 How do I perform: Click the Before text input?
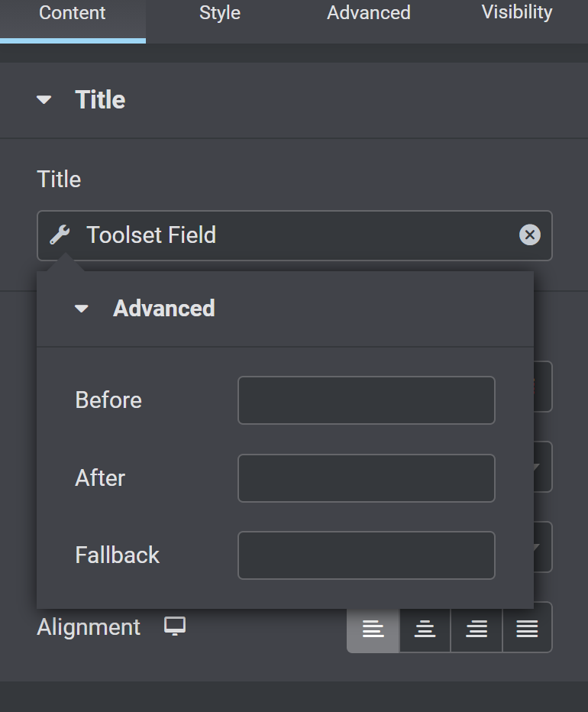[367, 400]
